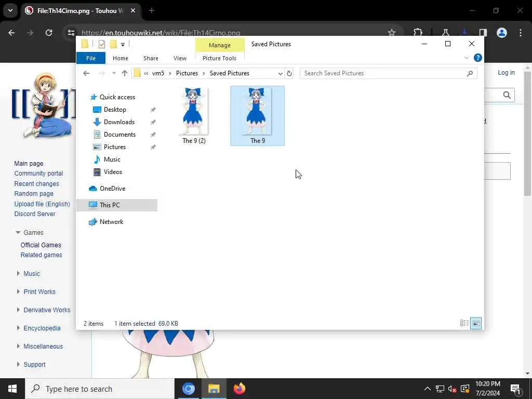The image size is (532, 399).
Task: Open Pictures in navigation pane
Action: tap(115, 147)
